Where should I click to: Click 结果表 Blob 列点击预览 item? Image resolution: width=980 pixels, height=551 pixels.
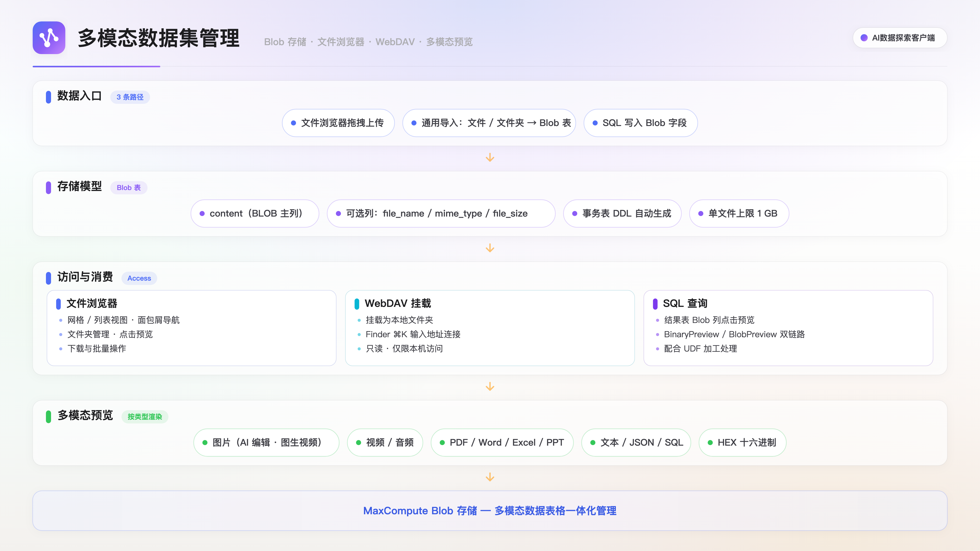coord(709,320)
